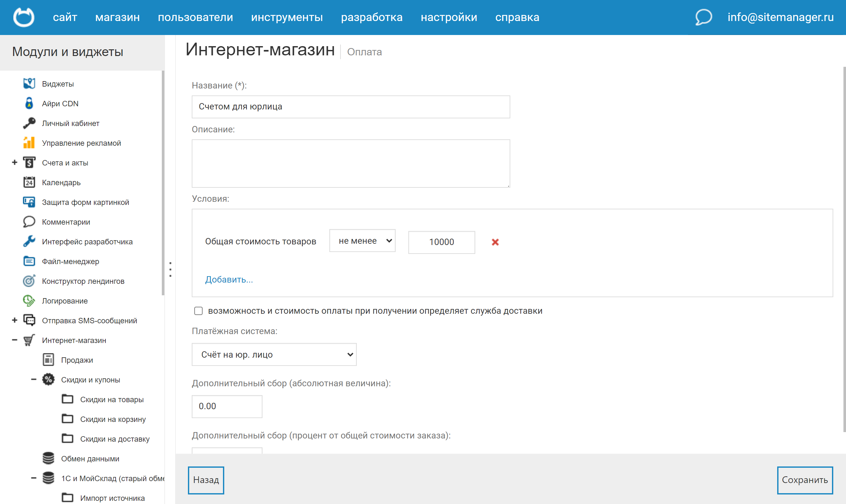Image resolution: width=846 pixels, height=504 pixels.
Task: Click the Файл-менеджер folder icon
Action: [x=29, y=261]
